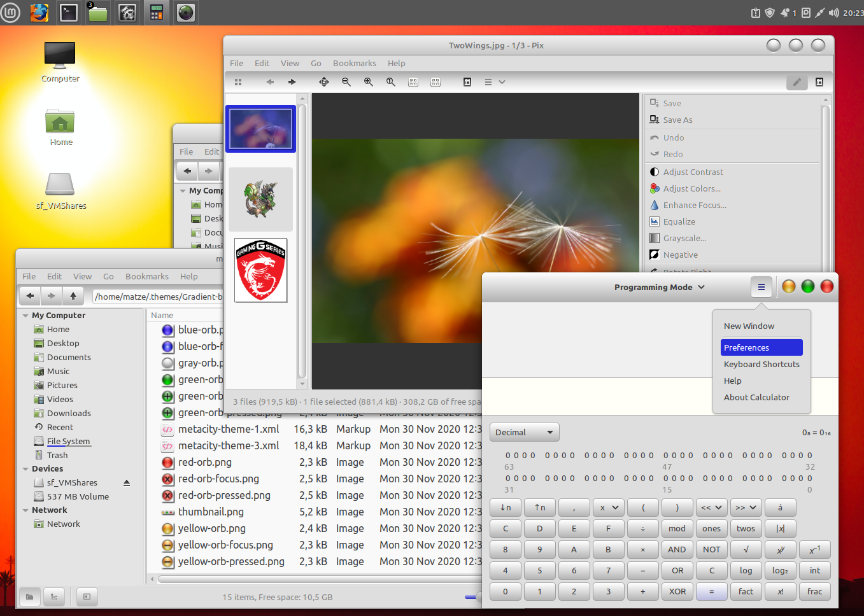
Task: Go up one folder in file manager
Action: [x=73, y=296]
